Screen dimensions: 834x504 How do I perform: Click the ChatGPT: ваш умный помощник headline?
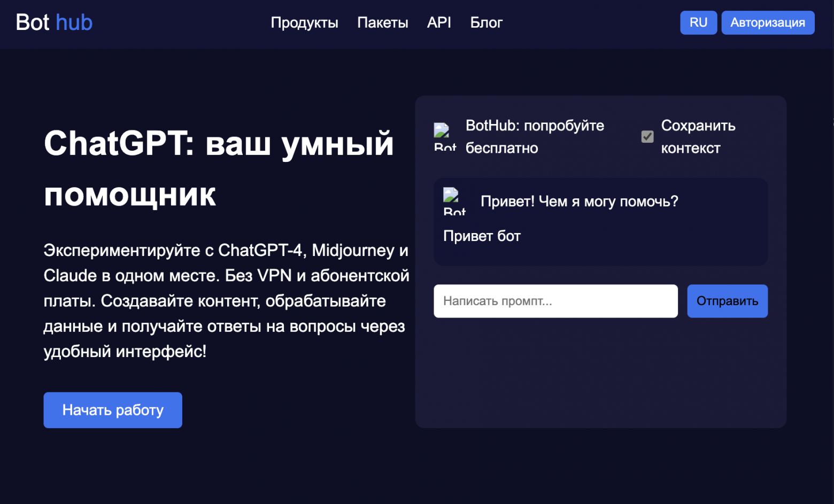point(219,168)
